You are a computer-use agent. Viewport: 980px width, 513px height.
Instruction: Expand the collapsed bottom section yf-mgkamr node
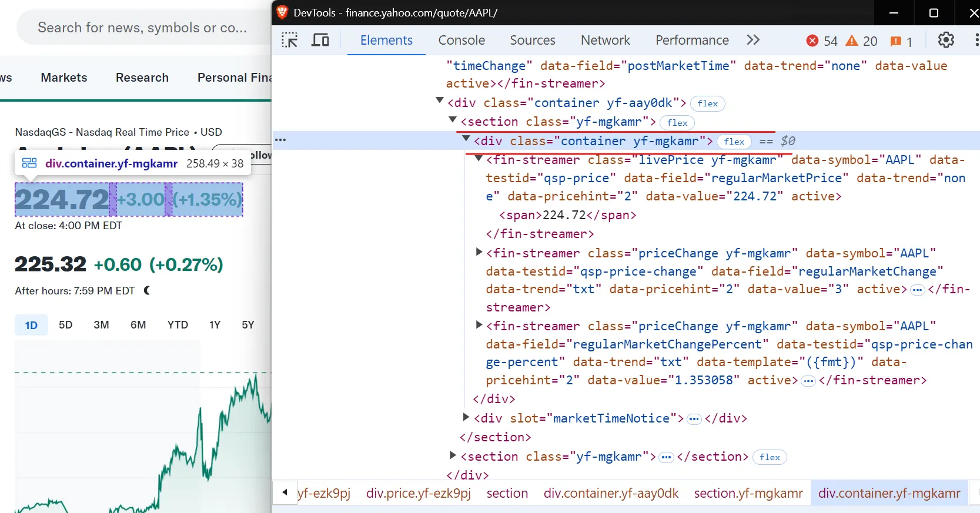[x=453, y=455]
